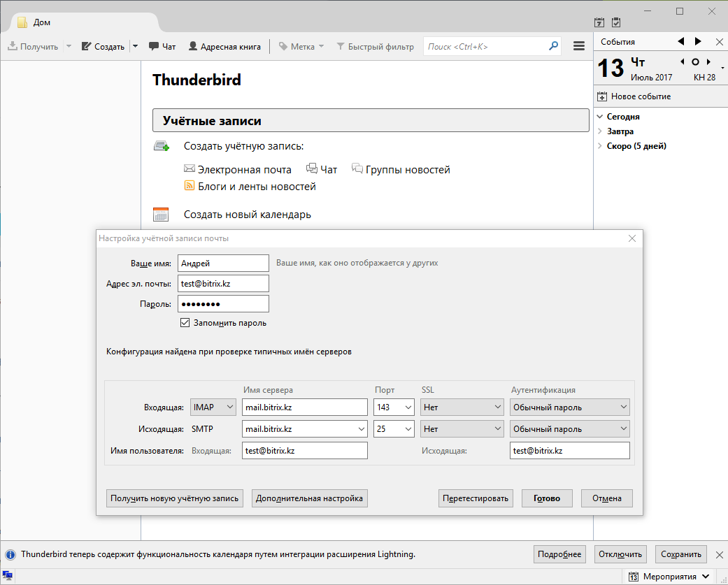
Task: Open the Получить dropdown arrow
Action: 69,46
